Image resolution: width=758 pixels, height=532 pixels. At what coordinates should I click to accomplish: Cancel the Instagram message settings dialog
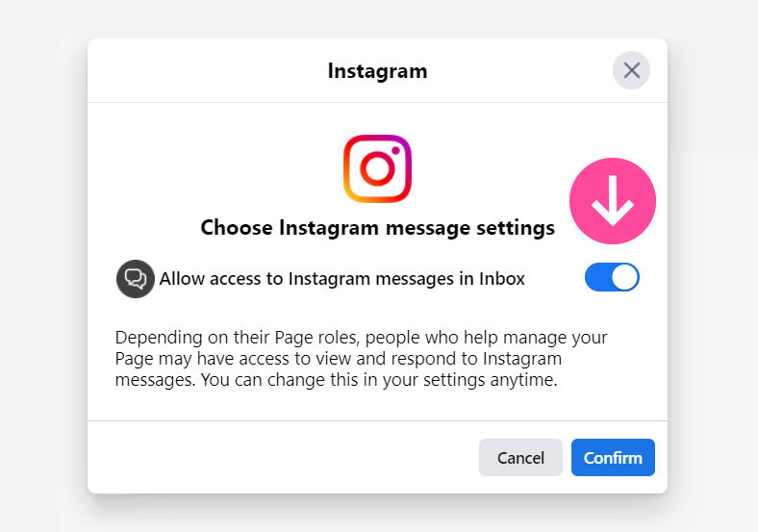pos(520,458)
